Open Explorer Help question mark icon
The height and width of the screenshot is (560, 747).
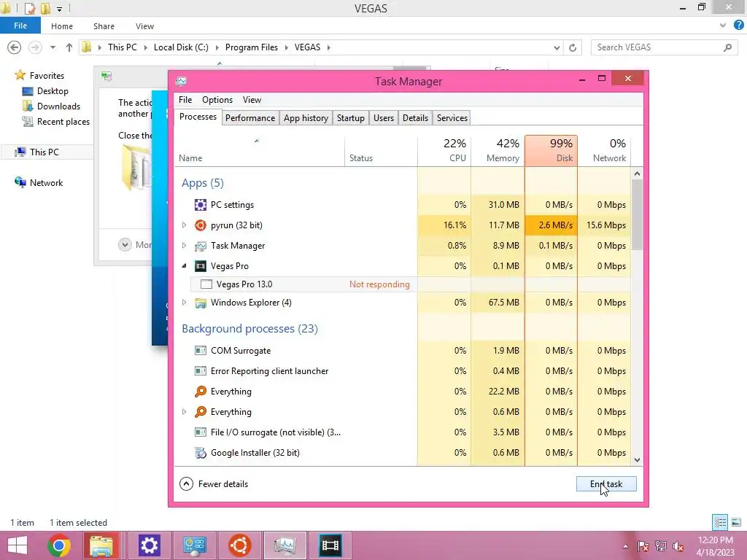pyautogui.click(x=738, y=26)
